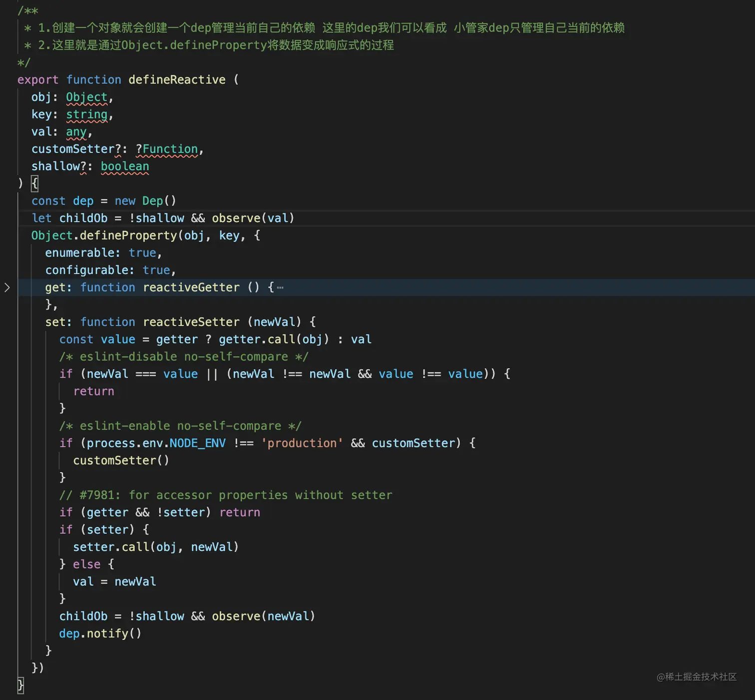Image resolution: width=755 pixels, height=700 pixels.
Task: Click defineProperty in the Object.defineProperty call
Action: (128, 236)
